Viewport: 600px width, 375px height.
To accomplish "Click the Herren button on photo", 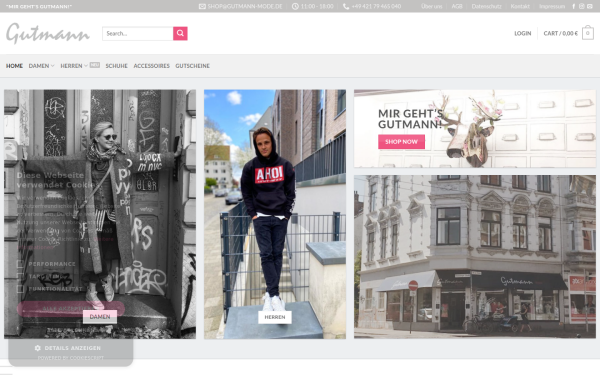I will click(x=275, y=317).
